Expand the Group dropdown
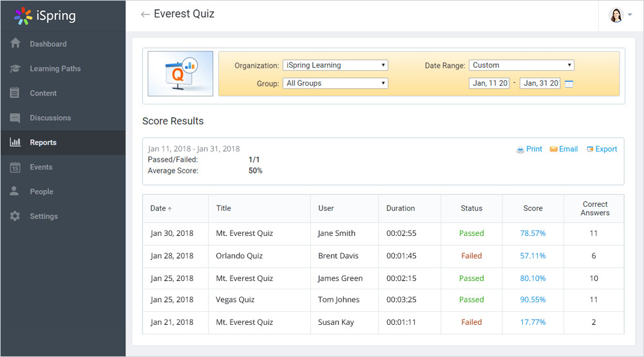 tap(335, 83)
